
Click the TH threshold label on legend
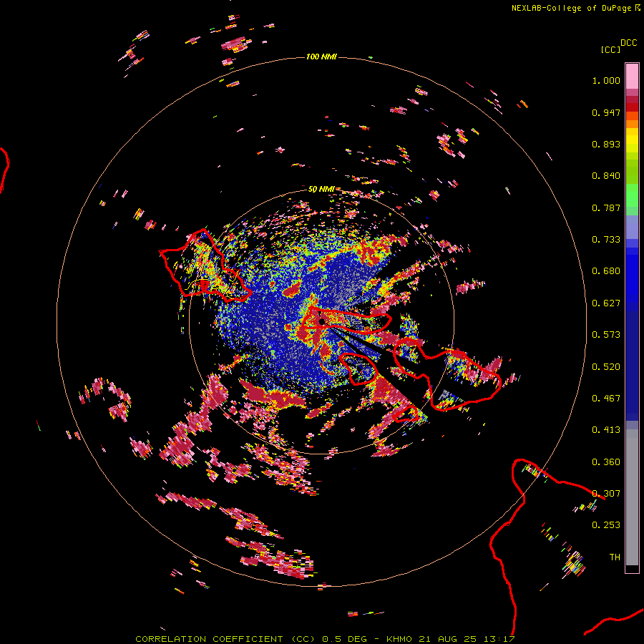(615, 557)
